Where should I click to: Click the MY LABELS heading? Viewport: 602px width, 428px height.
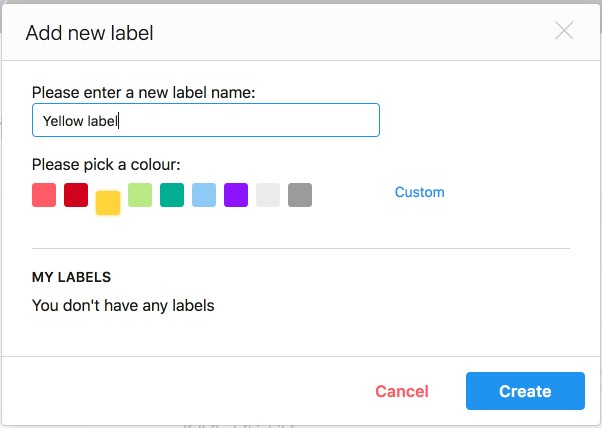click(71, 277)
